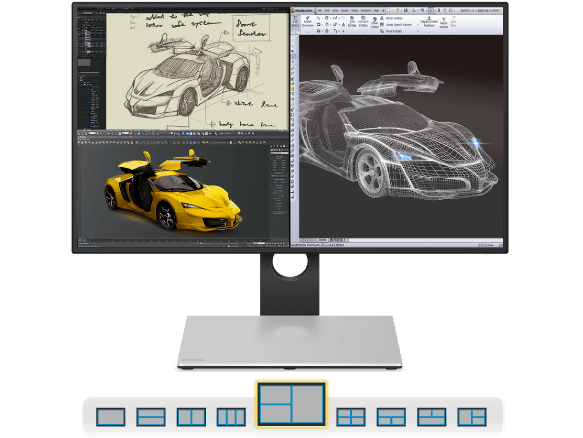
Task: Expand the Move Entities dropdown arrow
Action: [418, 31]
